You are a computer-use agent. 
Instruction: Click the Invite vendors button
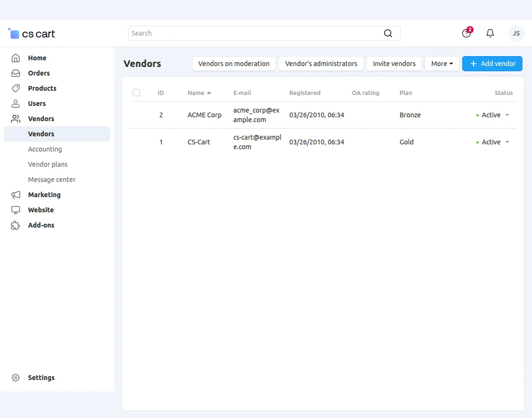click(x=394, y=64)
